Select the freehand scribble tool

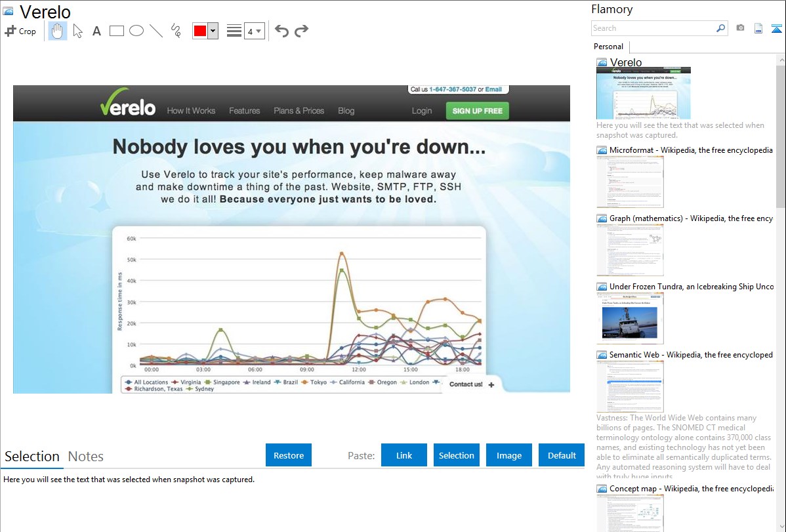point(176,31)
